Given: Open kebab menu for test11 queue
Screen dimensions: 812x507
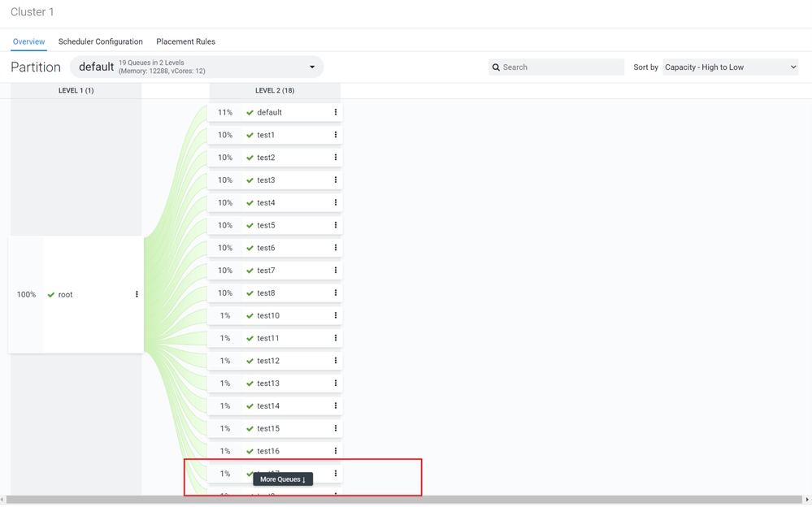Looking at the screenshot, I should 336,338.
